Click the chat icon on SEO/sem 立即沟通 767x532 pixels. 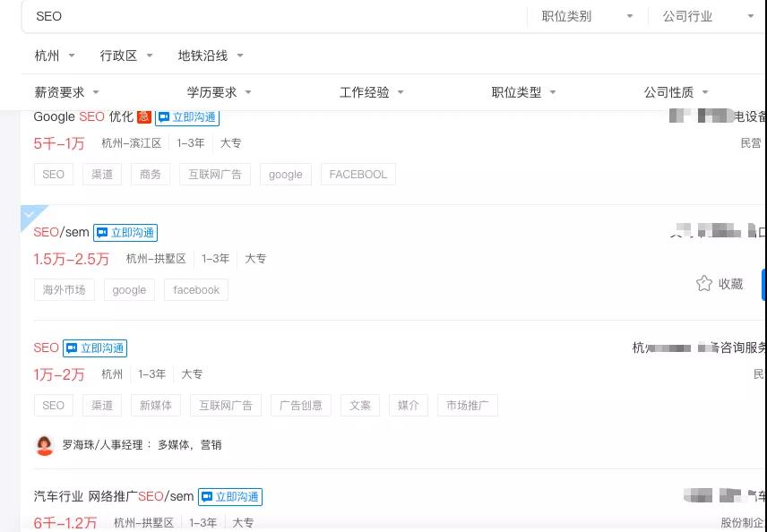102,233
